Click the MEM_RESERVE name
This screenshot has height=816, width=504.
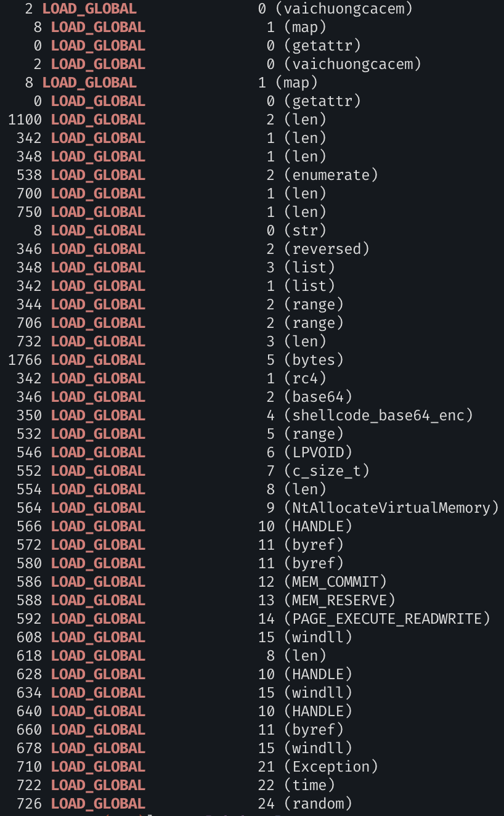[339, 600]
